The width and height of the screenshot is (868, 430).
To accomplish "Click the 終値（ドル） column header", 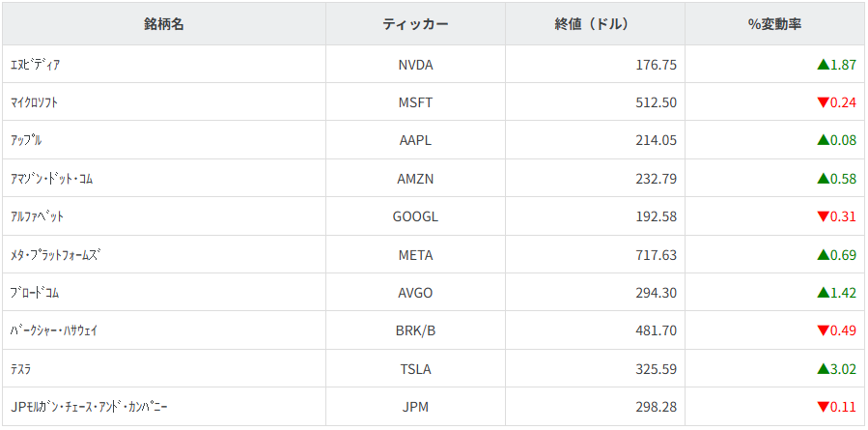I will (x=594, y=24).
